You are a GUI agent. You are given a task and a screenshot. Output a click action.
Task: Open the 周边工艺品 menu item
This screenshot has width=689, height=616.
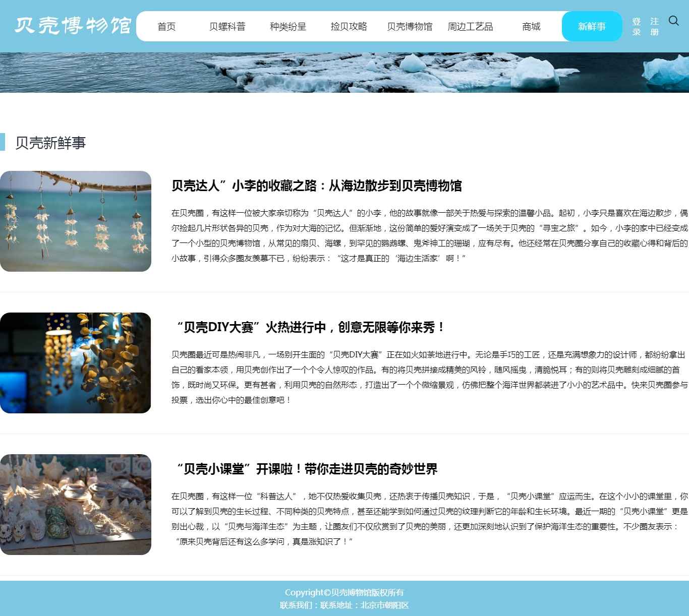click(470, 27)
